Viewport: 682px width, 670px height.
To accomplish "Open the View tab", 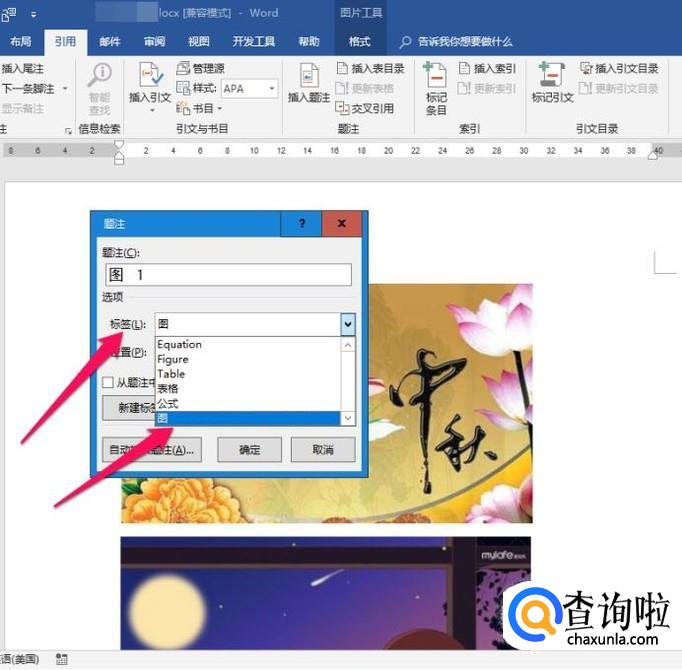I will 199,42.
